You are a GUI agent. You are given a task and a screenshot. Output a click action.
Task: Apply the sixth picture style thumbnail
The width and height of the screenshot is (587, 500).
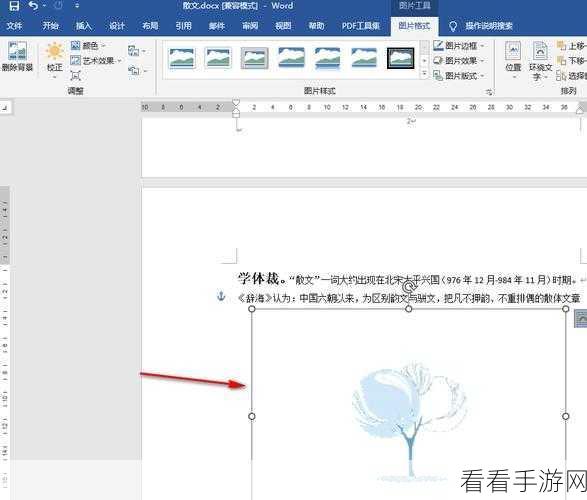[364, 58]
